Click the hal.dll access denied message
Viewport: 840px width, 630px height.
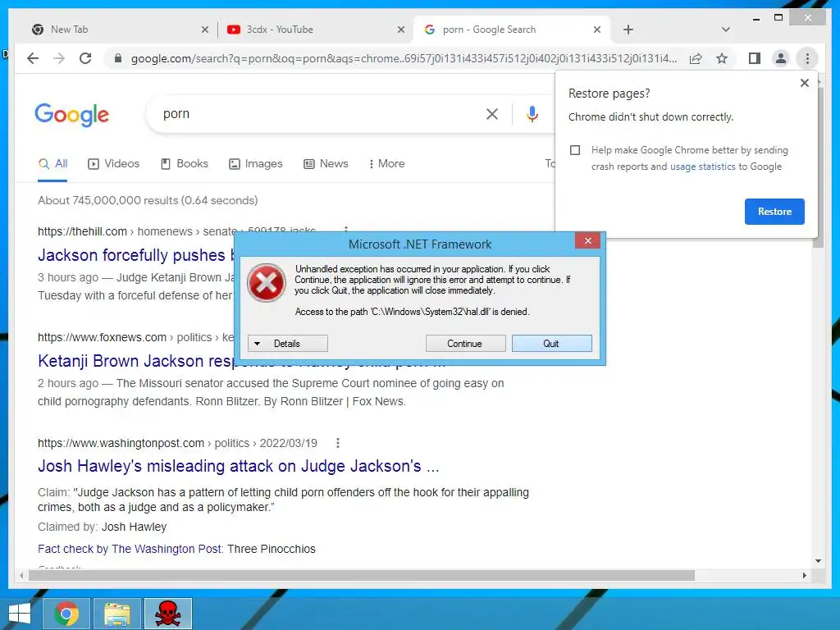click(412, 312)
